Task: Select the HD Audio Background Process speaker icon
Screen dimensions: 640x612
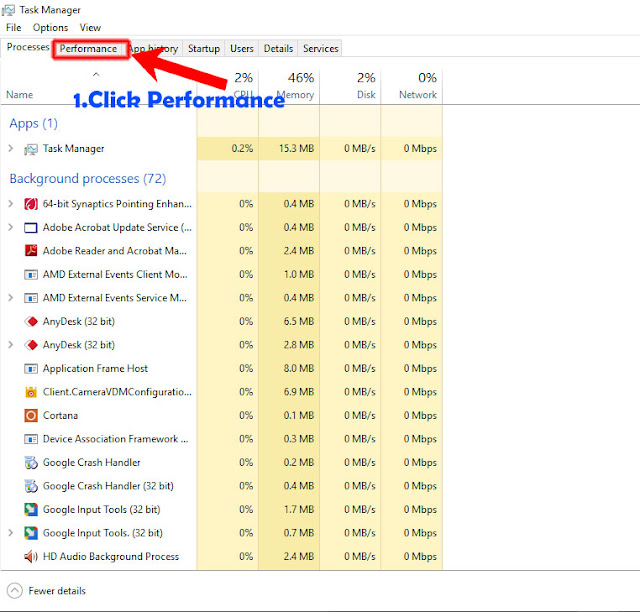Action: click(x=31, y=556)
